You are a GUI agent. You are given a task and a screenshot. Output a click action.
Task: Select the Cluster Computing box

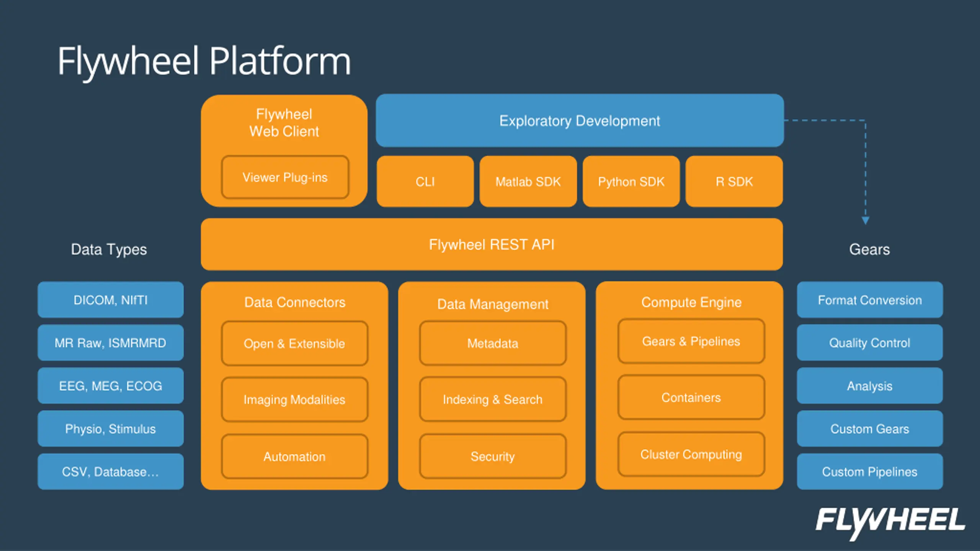(x=691, y=454)
